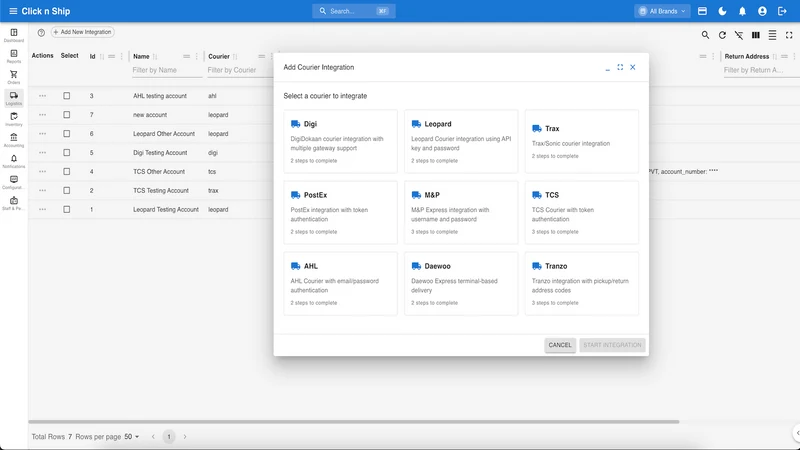This screenshot has width=800, height=450.
Task: Toggle dark mode moon icon
Action: click(x=722, y=11)
